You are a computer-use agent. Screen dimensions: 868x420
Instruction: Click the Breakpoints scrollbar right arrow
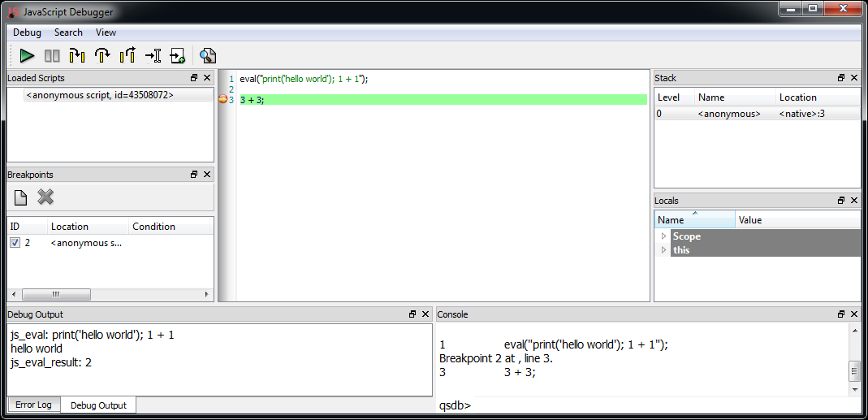(207, 294)
